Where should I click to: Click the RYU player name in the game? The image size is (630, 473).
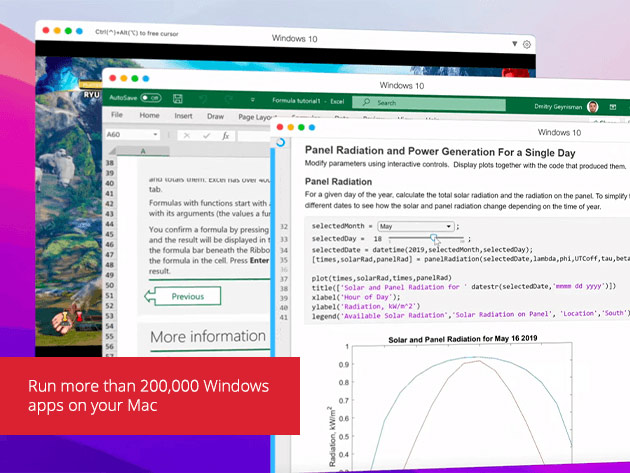pos(91,94)
